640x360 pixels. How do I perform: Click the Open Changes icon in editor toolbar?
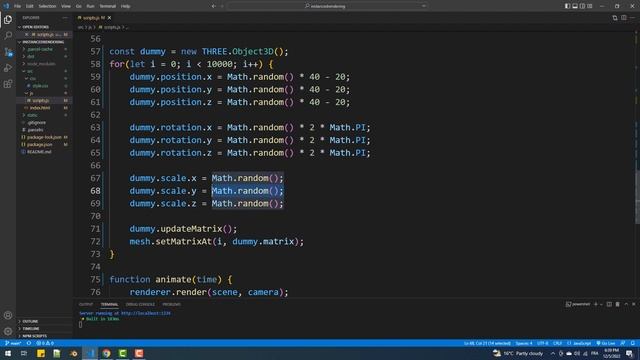tap(615, 18)
